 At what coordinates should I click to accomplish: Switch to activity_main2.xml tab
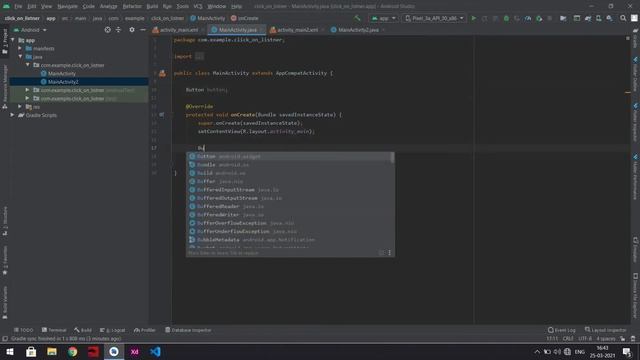pos(297,30)
